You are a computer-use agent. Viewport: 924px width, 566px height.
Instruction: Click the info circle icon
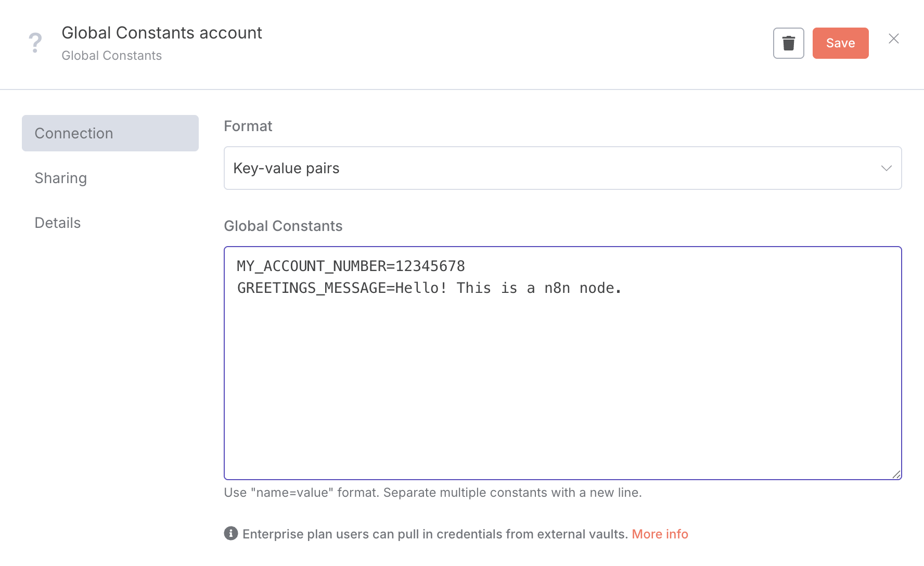click(231, 533)
